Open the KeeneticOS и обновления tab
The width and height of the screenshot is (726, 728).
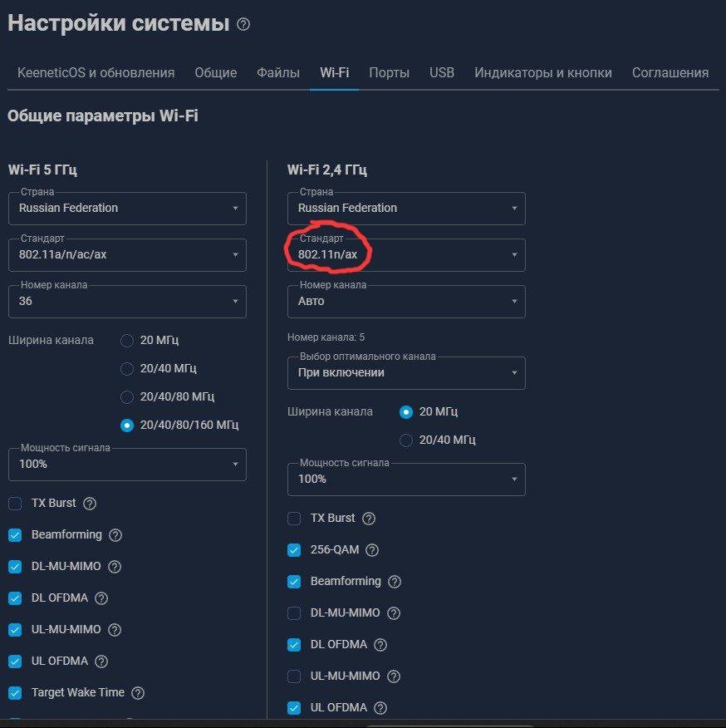pos(96,73)
